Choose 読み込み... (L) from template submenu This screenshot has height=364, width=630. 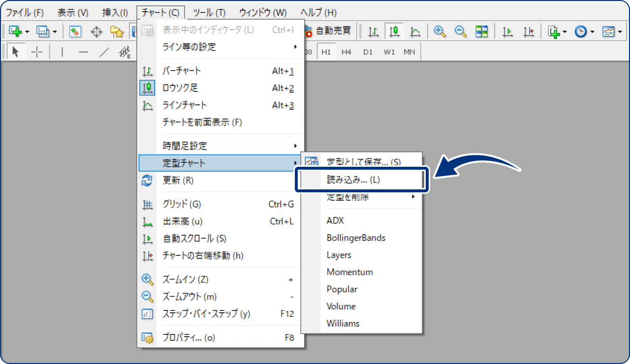pos(353,180)
